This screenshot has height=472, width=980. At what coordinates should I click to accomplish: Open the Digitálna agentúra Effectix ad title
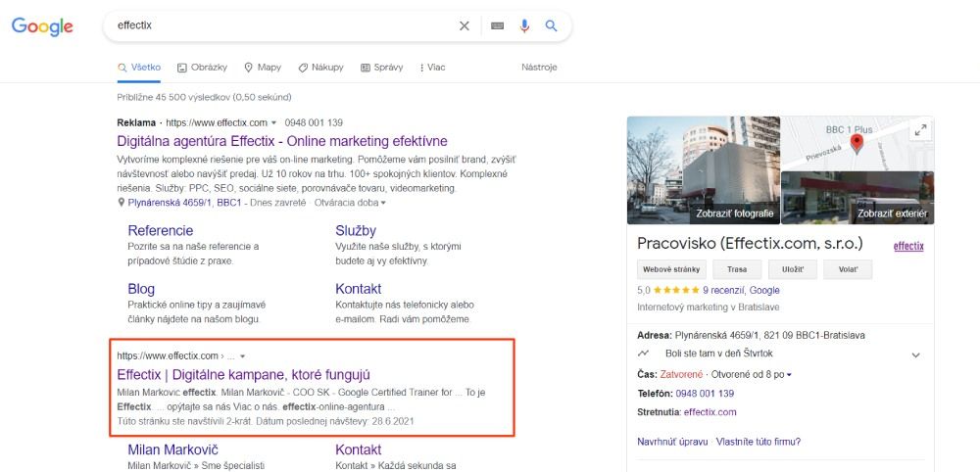282,141
